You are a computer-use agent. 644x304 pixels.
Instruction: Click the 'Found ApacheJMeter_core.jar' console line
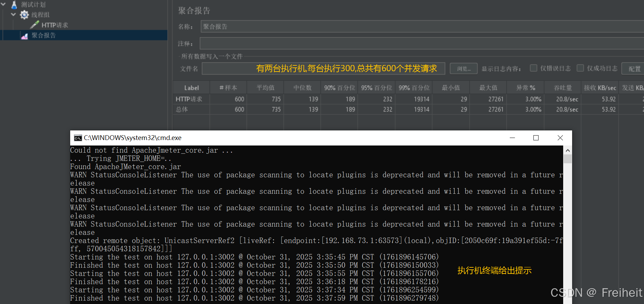(x=125, y=167)
